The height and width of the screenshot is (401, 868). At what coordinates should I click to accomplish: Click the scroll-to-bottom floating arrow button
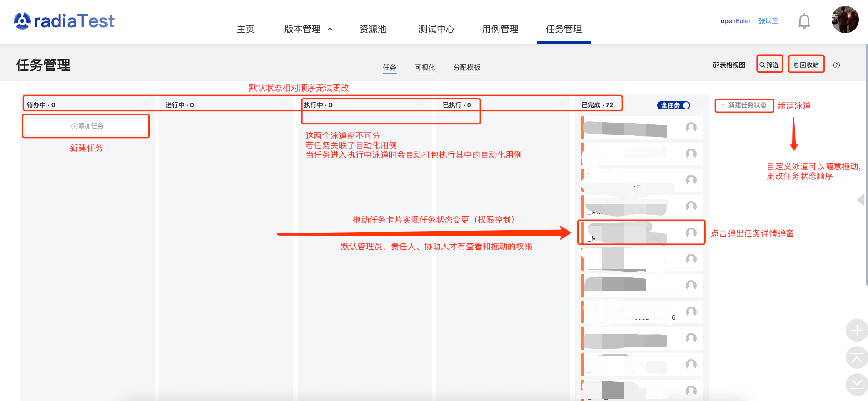tap(856, 384)
